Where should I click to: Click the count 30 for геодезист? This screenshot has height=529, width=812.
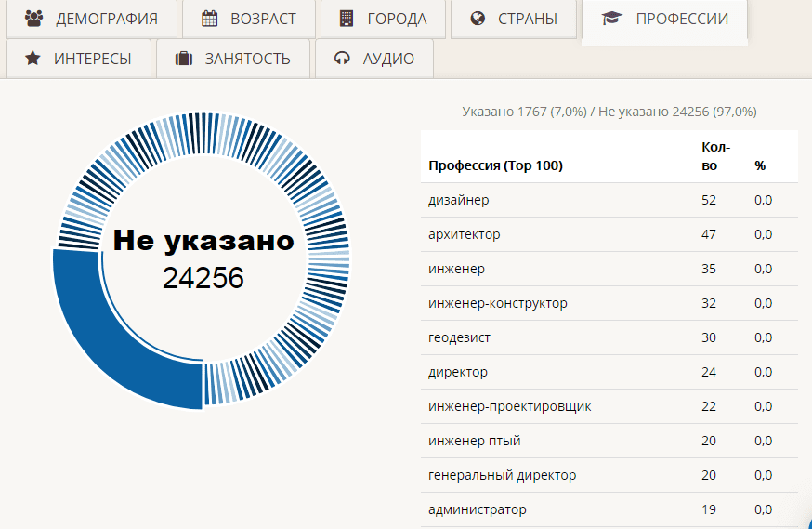coord(709,337)
